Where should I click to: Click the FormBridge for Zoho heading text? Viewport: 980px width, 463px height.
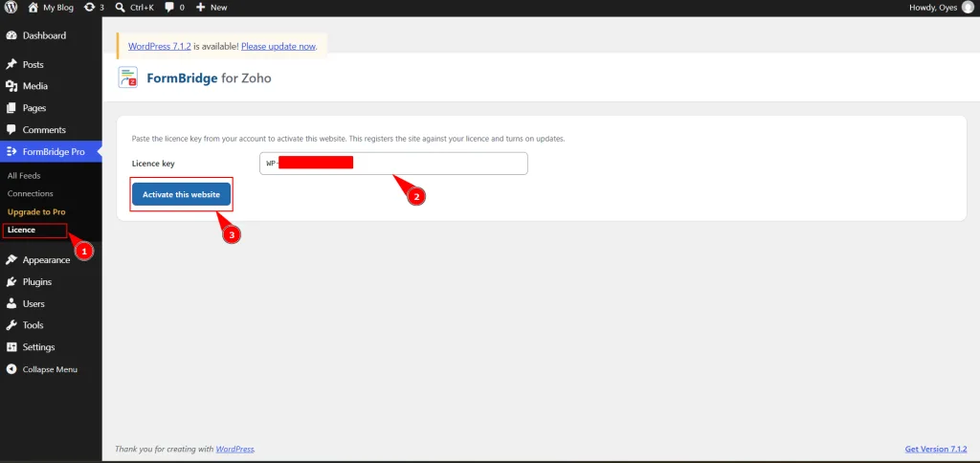tap(209, 78)
